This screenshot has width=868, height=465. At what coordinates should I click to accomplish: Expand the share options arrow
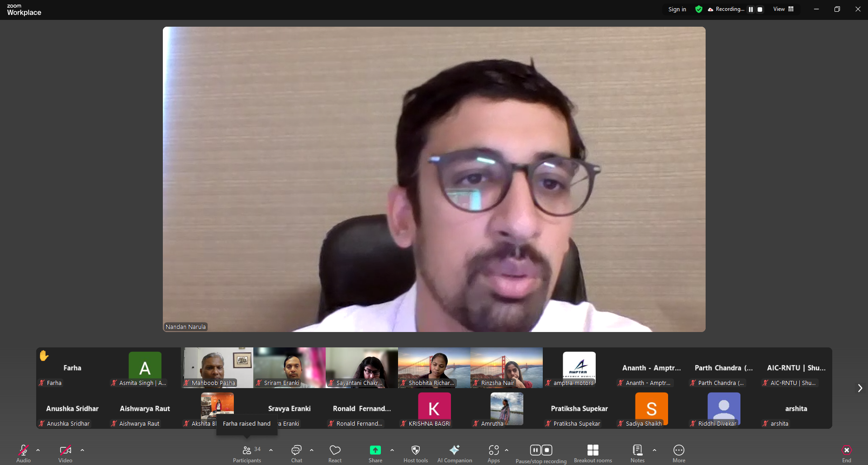[x=392, y=450]
